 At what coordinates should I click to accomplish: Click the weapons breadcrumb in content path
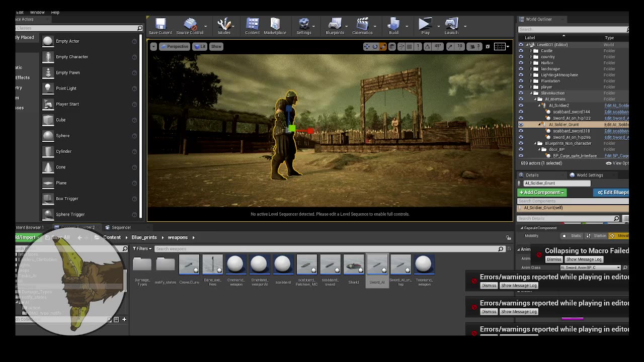click(178, 237)
